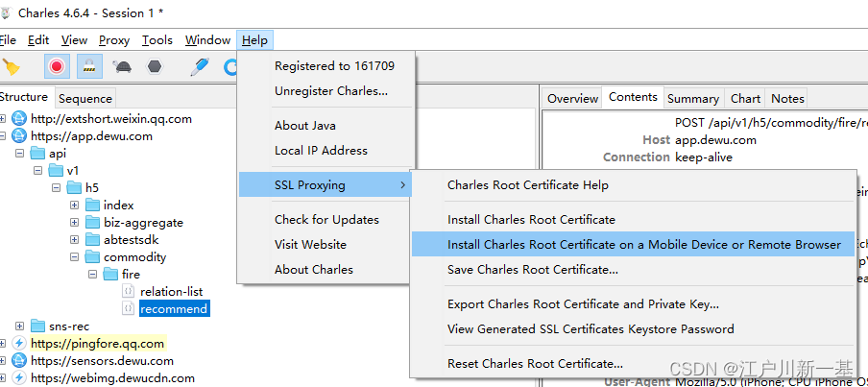The image size is (868, 387).
Task: Toggle SSL Proxying padlock icon
Action: 88,67
